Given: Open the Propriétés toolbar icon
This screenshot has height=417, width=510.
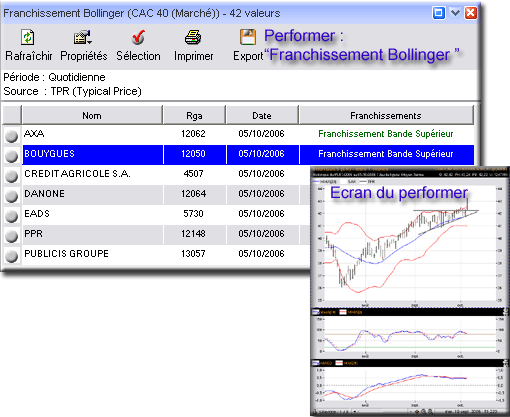Looking at the screenshot, I should pyautogui.click(x=82, y=37).
